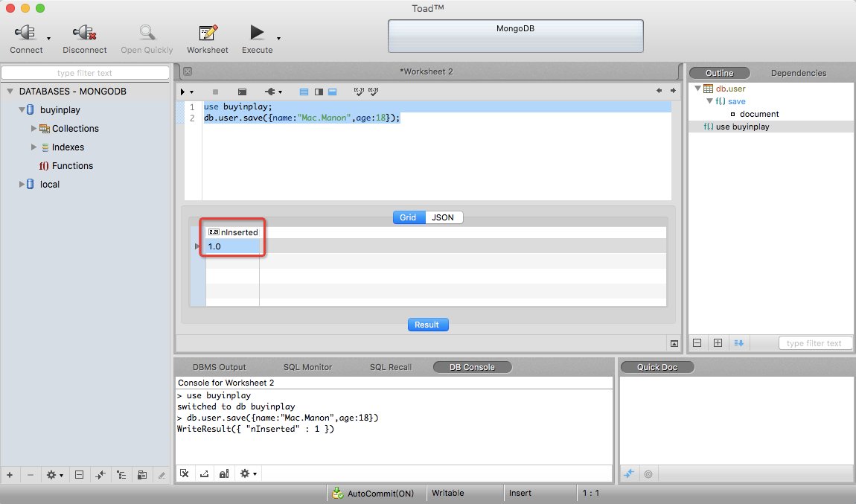Open console settings gear dropdown
The image size is (856, 504).
(249, 473)
